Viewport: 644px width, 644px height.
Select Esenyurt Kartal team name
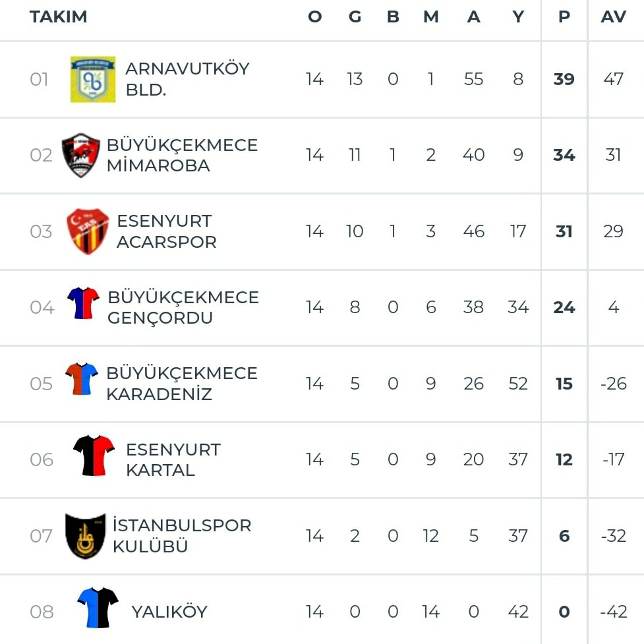[173, 459]
